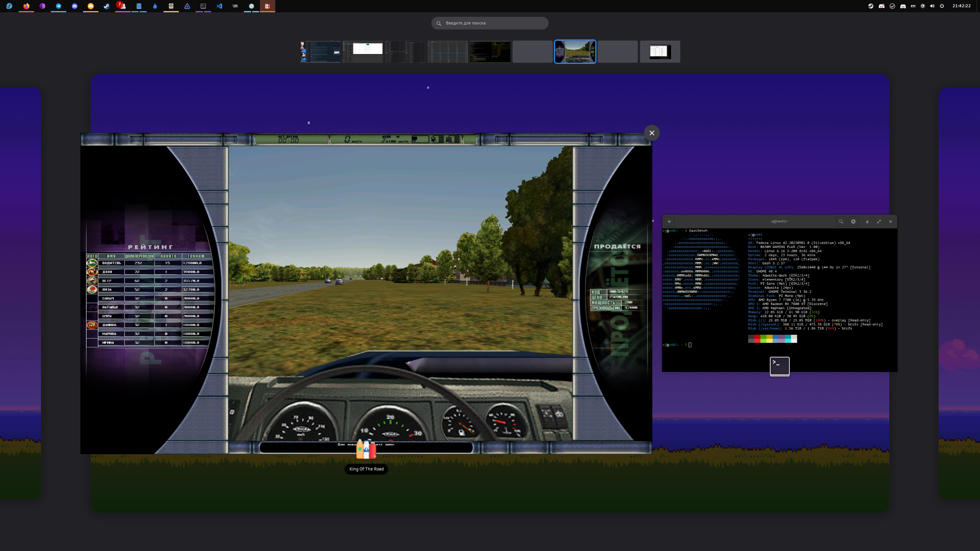Click the cyan color block in terminal
980x551 pixels.
click(x=788, y=339)
